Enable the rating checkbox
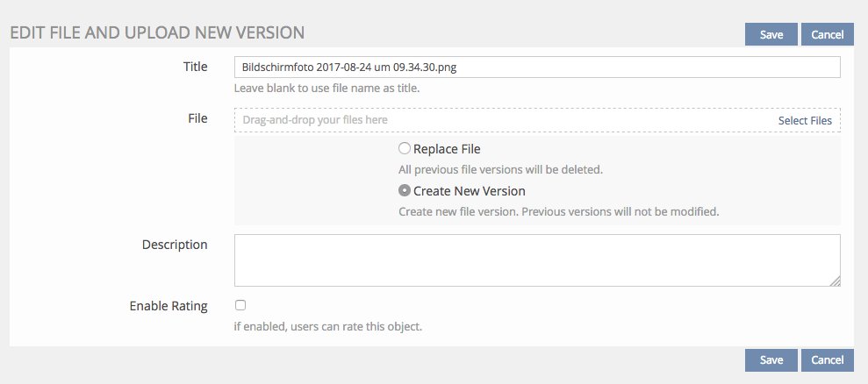Viewport: 868px width, 384px height. pos(240,305)
